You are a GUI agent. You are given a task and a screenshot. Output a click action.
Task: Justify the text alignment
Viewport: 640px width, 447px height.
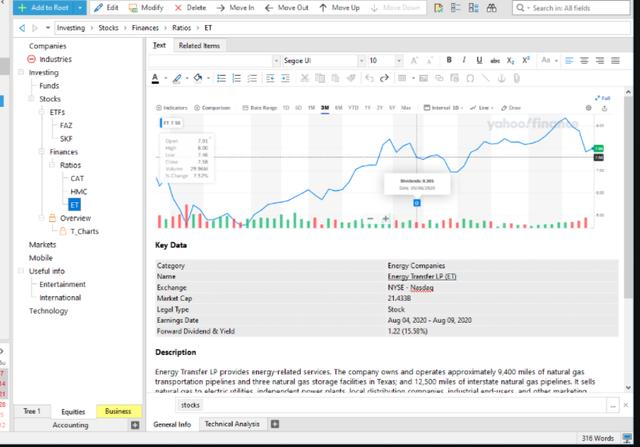tap(615, 61)
